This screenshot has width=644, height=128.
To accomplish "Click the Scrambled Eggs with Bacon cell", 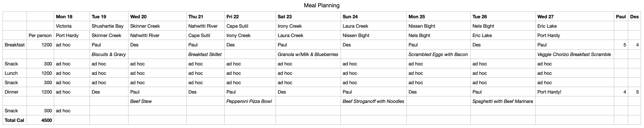I will tap(438, 54).
